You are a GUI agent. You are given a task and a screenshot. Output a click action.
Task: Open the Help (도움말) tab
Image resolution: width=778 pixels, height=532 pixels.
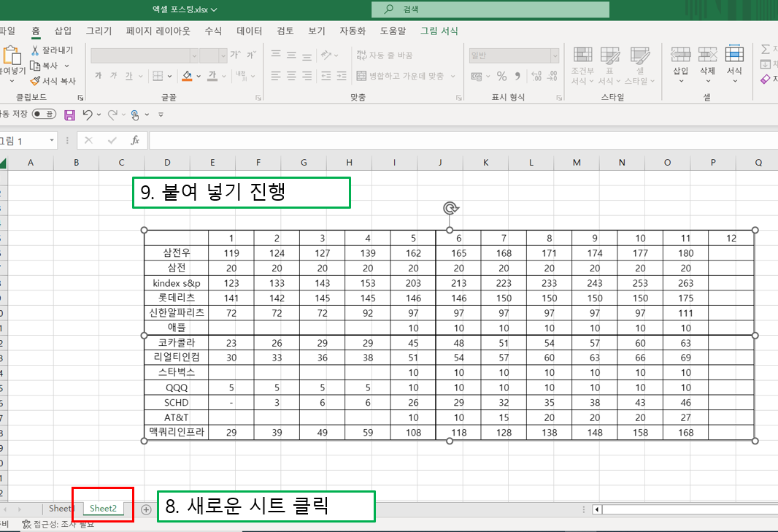(x=393, y=31)
